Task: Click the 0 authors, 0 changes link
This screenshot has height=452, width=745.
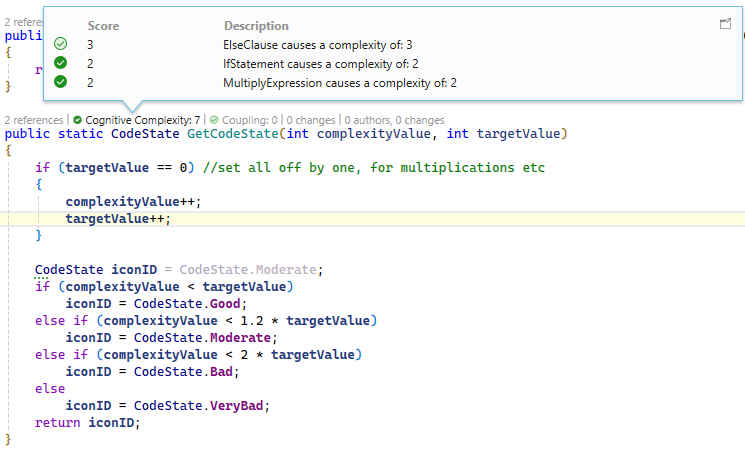Action: [394, 120]
